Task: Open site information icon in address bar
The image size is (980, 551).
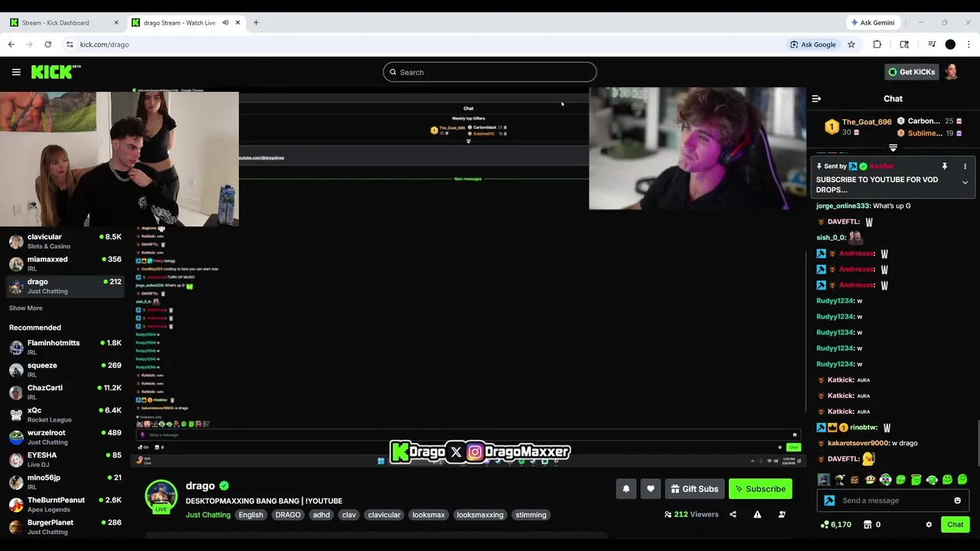Action: pos(70,44)
